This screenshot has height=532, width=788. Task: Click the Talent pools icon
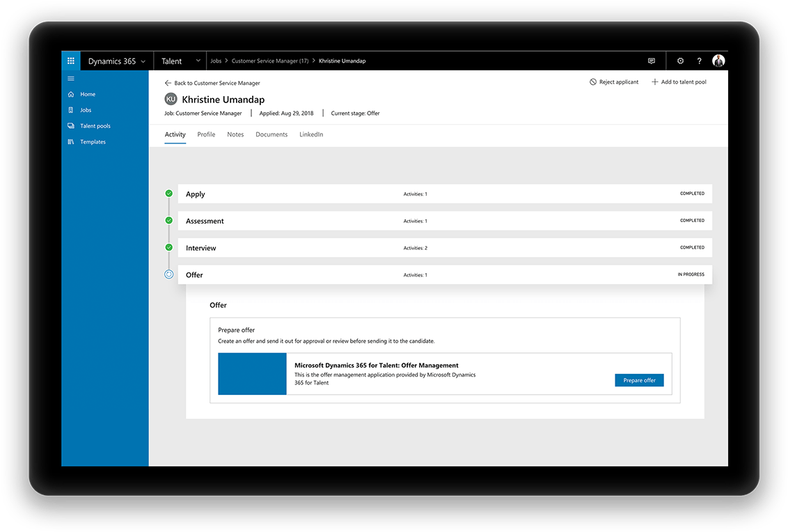(71, 126)
